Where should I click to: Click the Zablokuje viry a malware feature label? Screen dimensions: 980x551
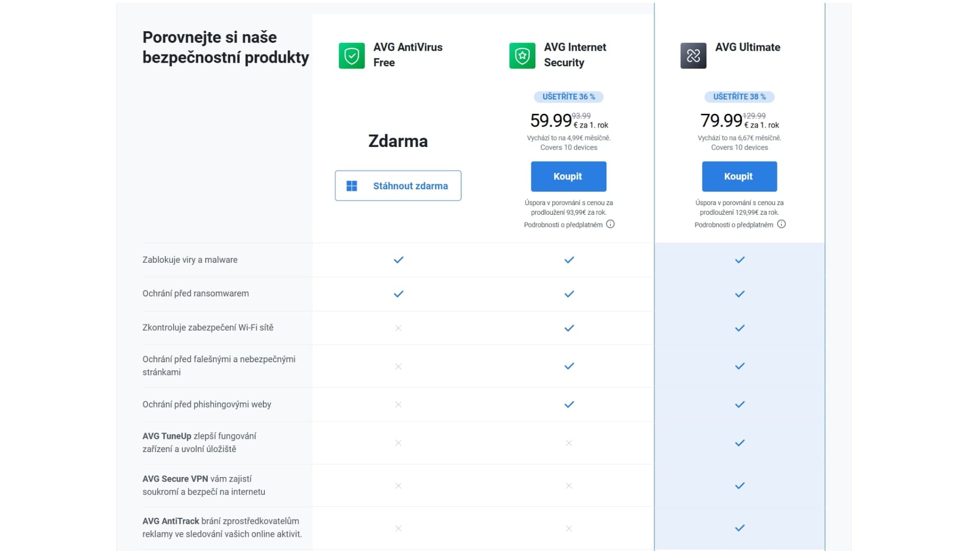(x=190, y=260)
